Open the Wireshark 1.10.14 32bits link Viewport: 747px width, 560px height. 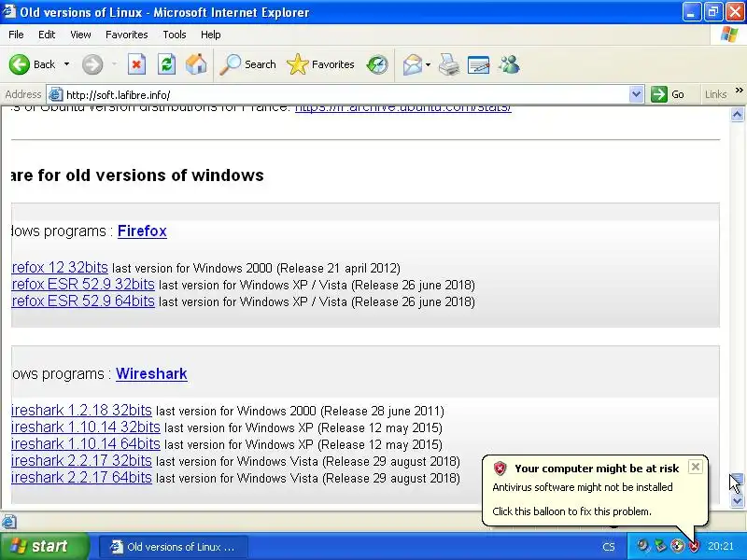pos(86,427)
